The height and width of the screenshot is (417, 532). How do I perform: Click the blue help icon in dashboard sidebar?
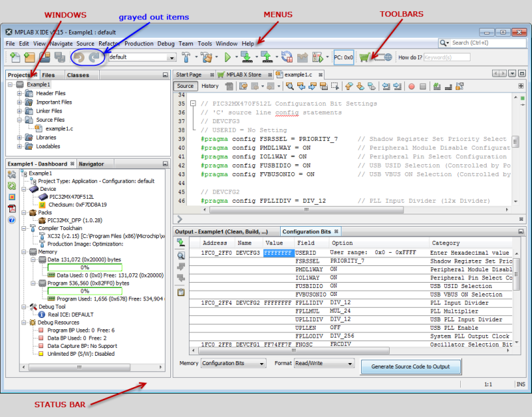pyautogui.click(x=11, y=219)
